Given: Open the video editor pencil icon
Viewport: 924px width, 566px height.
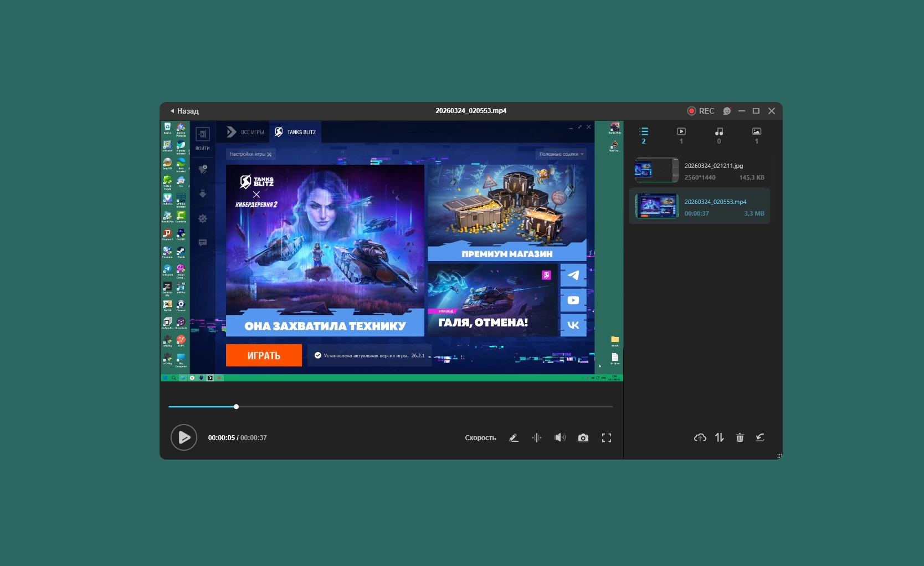Looking at the screenshot, I should (514, 438).
